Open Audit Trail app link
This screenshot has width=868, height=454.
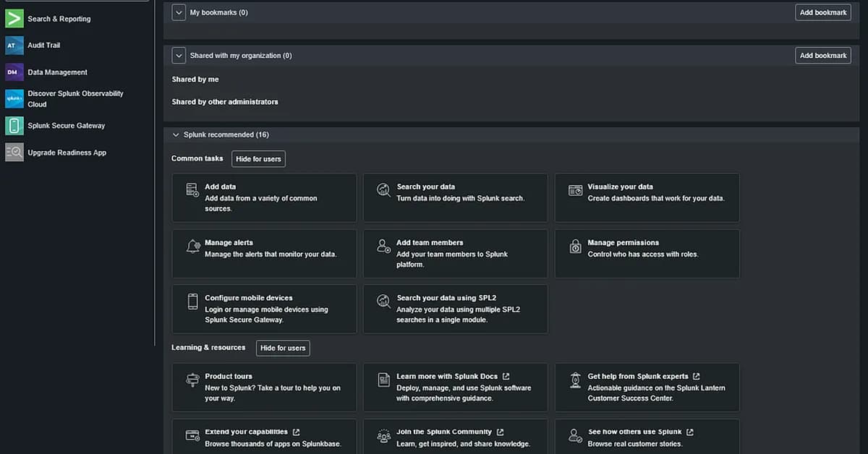click(44, 46)
